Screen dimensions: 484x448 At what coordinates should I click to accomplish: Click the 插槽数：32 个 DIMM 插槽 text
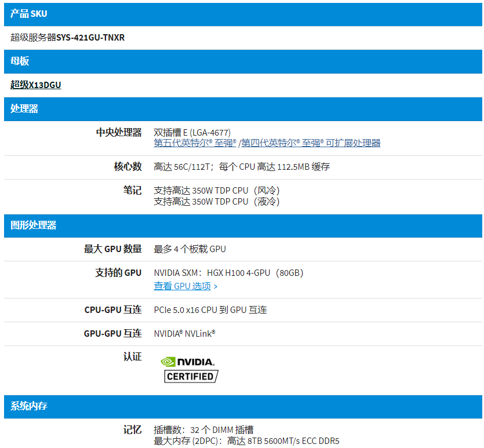pyautogui.click(x=203, y=430)
